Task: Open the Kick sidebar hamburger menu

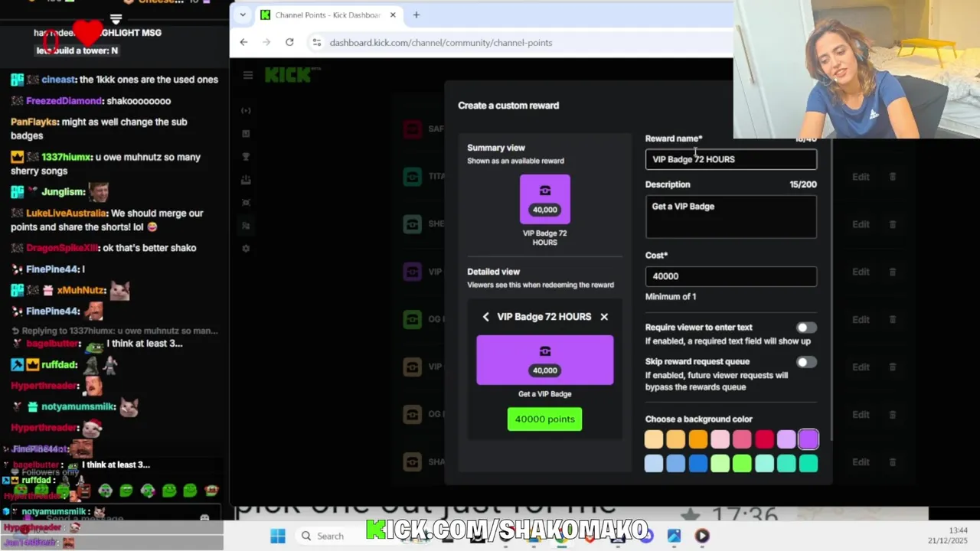Action: coord(248,75)
